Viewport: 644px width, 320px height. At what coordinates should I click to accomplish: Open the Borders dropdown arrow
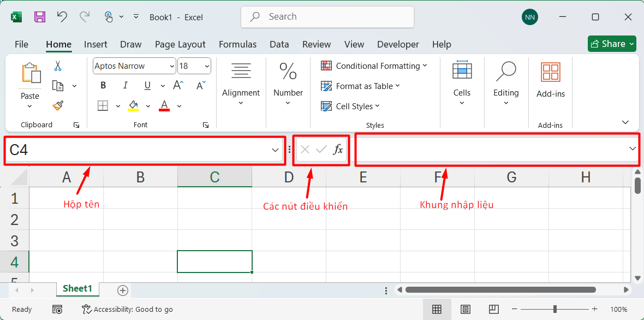click(117, 105)
